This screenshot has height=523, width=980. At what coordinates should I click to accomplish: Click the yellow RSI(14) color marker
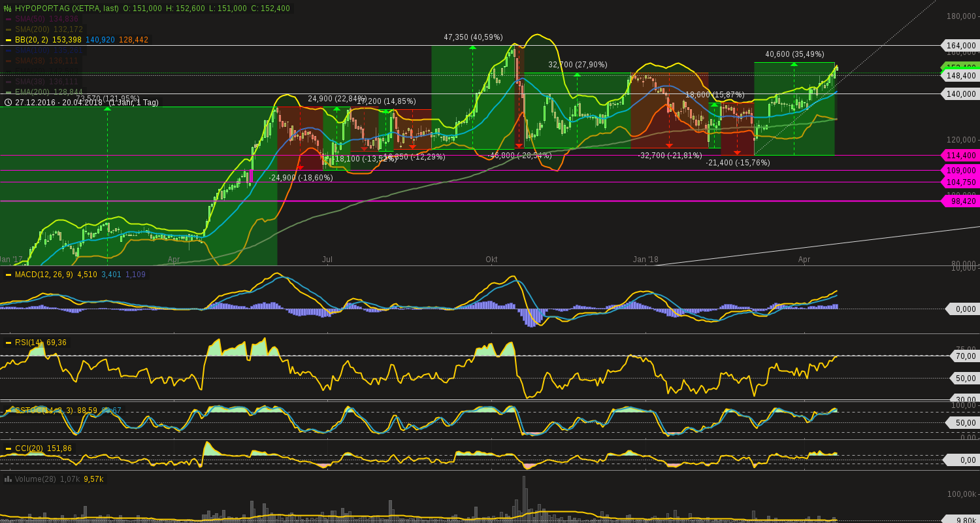pos(8,343)
